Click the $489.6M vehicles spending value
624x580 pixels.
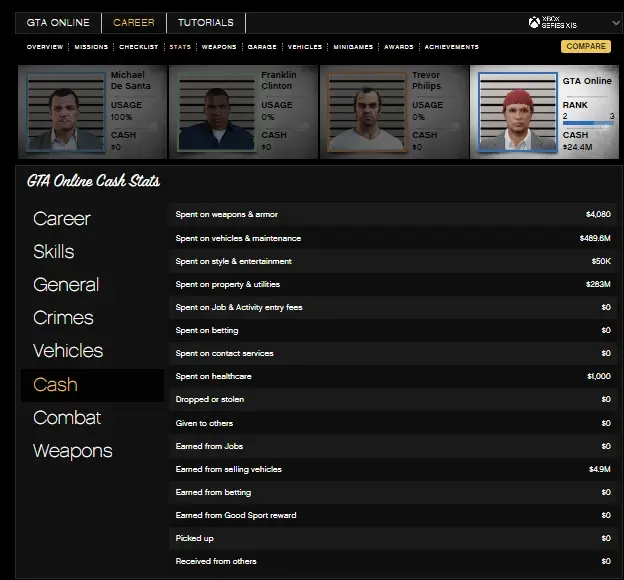pos(595,238)
